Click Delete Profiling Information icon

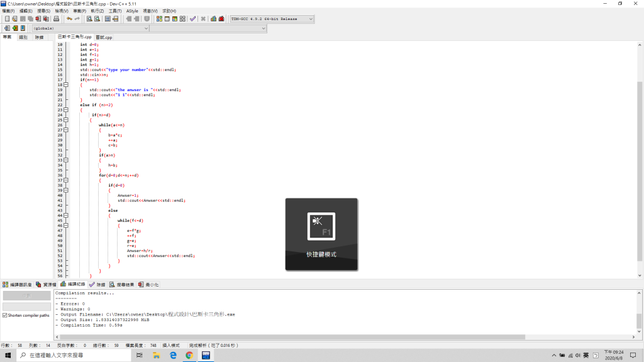pyautogui.click(x=221, y=19)
